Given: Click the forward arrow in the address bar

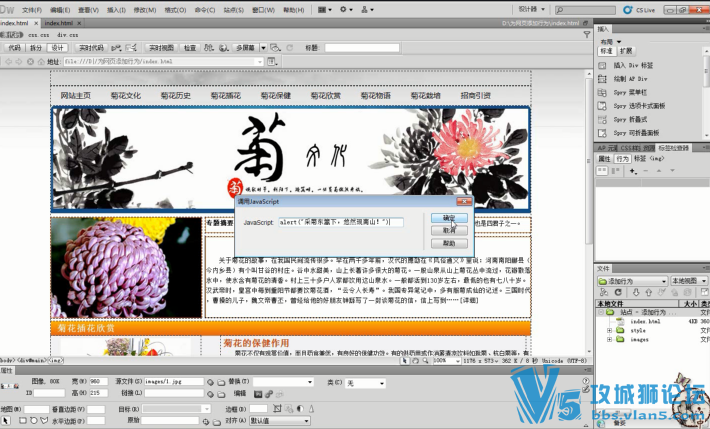Looking at the screenshot, I should click(19, 62).
